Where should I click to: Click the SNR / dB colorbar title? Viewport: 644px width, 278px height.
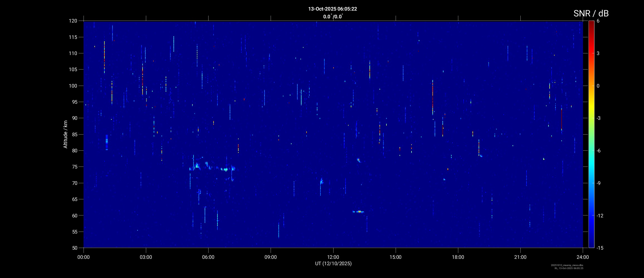tap(591, 13)
